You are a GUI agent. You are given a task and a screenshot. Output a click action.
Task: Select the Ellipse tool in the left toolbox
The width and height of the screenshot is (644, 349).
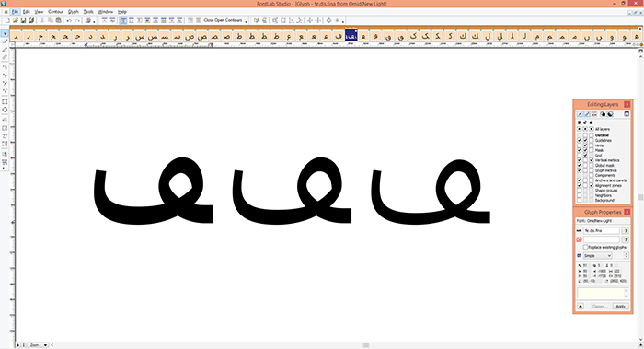click(x=5, y=110)
